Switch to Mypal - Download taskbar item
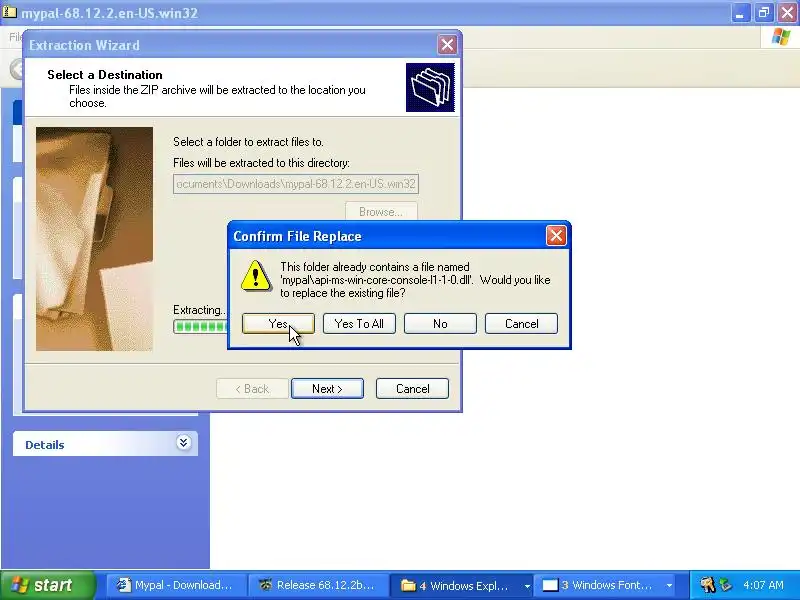 click(177, 585)
